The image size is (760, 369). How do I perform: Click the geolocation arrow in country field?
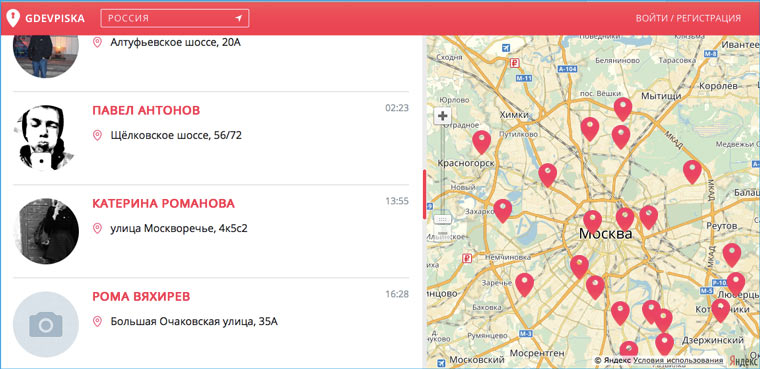point(238,18)
